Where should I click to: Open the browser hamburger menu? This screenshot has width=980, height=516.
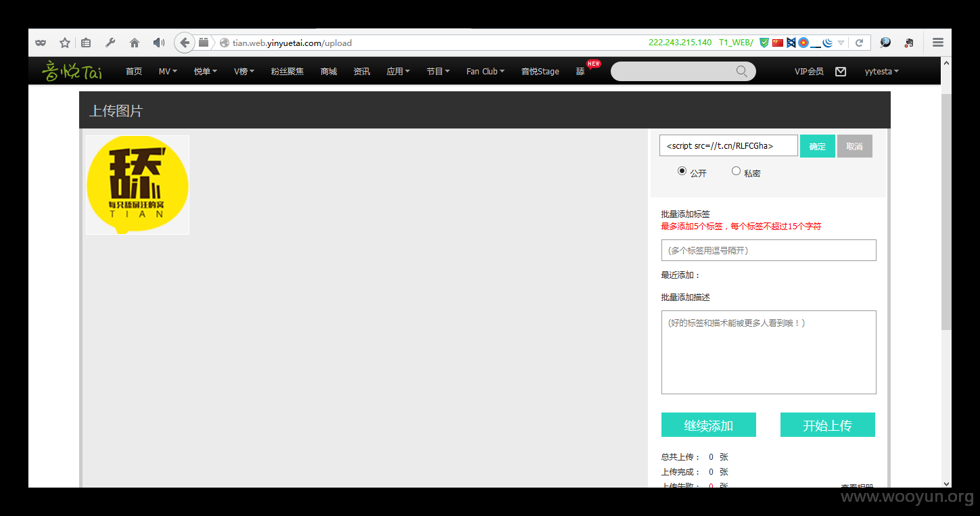click(x=937, y=43)
